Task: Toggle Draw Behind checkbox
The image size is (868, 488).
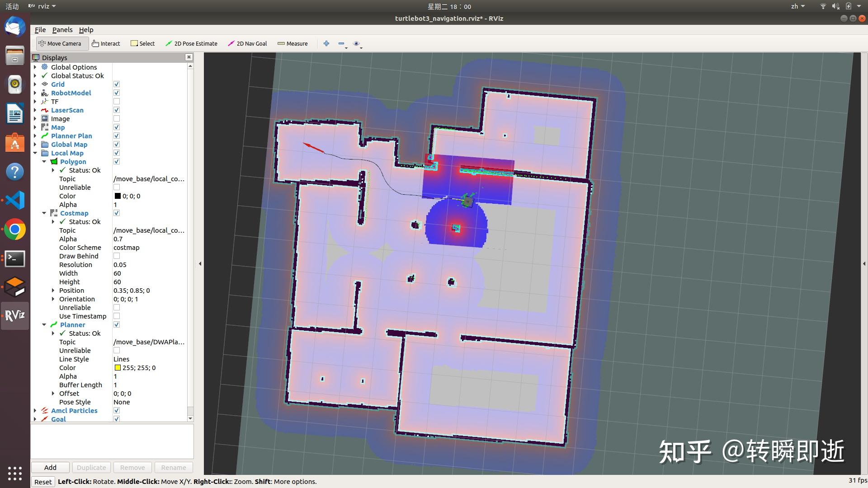Action: pos(117,256)
